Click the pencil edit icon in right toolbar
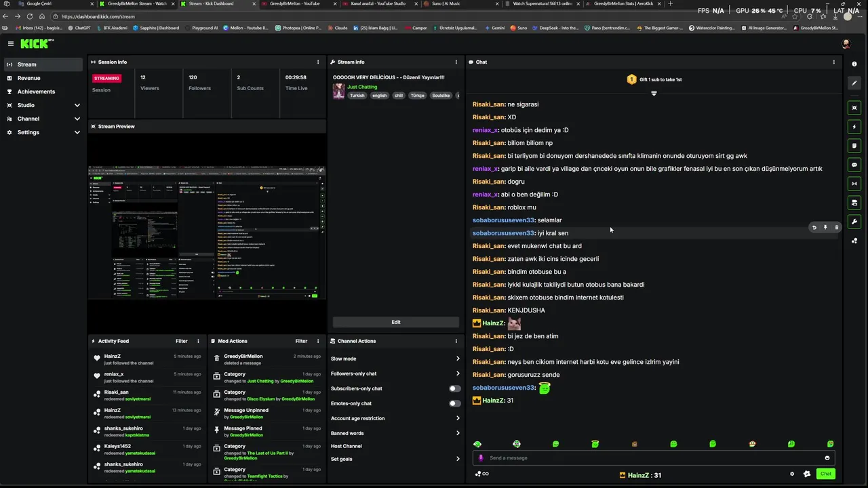Viewport: 868px width, 488px height. click(x=854, y=83)
